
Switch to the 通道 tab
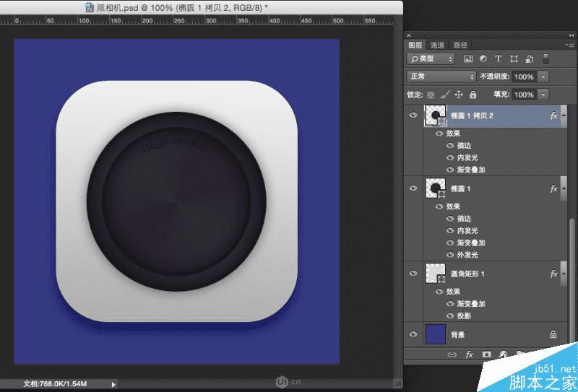[439, 45]
